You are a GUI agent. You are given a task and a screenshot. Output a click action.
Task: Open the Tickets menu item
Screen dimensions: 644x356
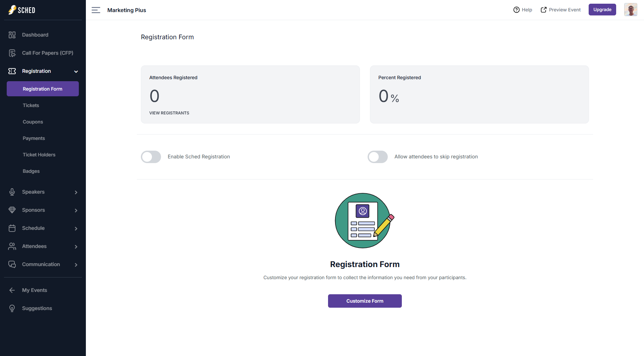(31, 105)
